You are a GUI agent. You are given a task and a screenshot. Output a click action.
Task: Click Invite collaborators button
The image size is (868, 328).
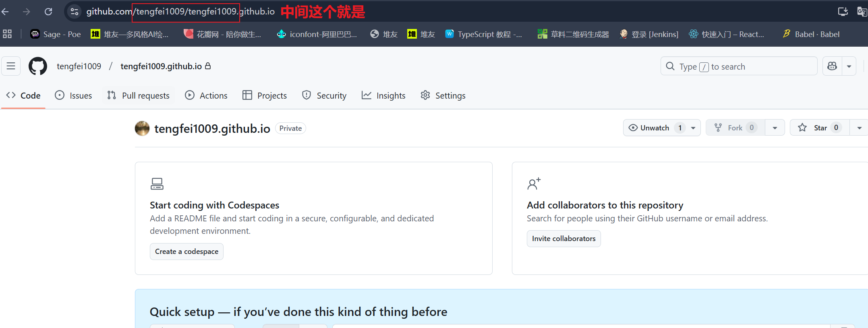click(x=563, y=239)
